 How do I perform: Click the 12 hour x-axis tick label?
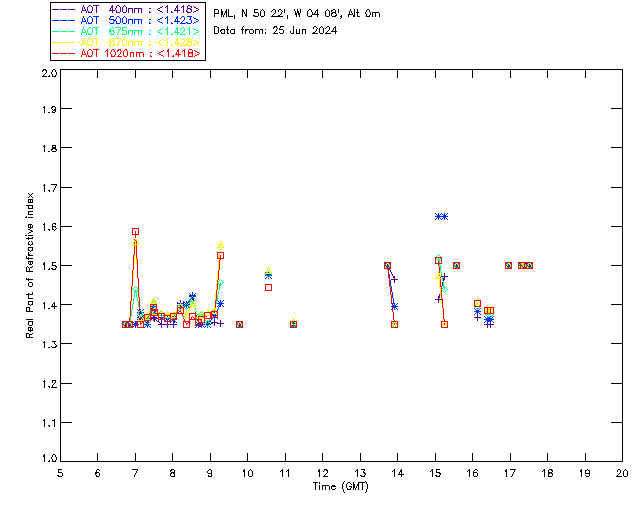point(322,473)
